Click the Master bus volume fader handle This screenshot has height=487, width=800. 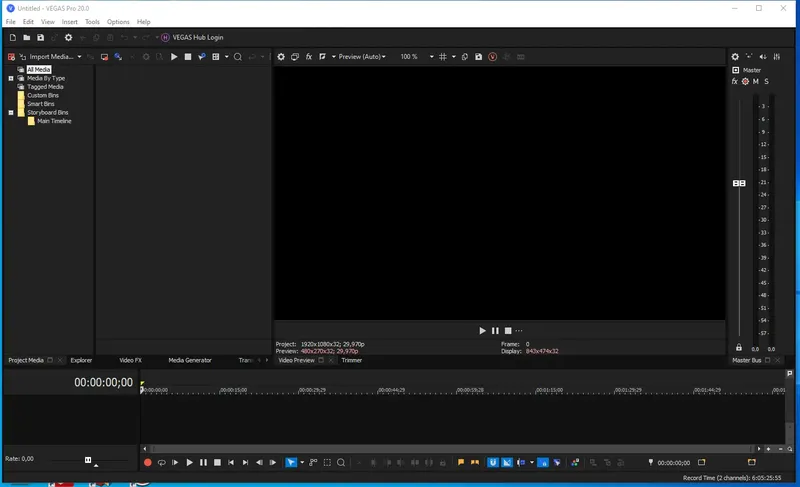pos(739,183)
